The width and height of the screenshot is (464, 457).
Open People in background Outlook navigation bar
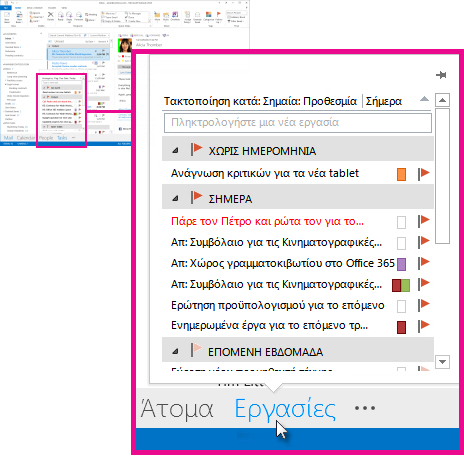coord(46,138)
